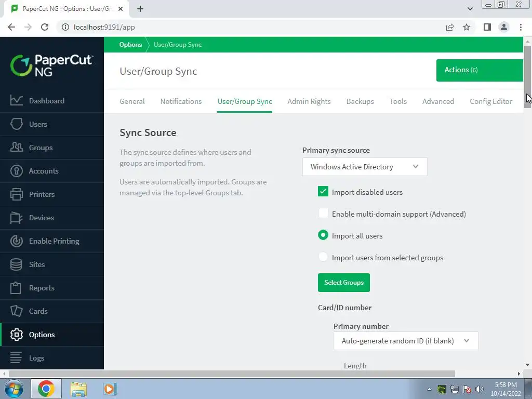
Task: Open a new browser tab
Action: click(140, 9)
